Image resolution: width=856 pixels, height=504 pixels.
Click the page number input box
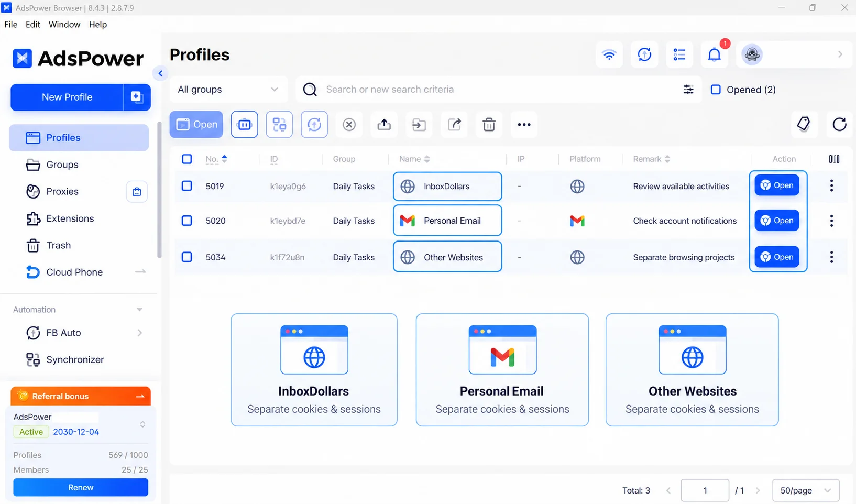[x=705, y=490]
